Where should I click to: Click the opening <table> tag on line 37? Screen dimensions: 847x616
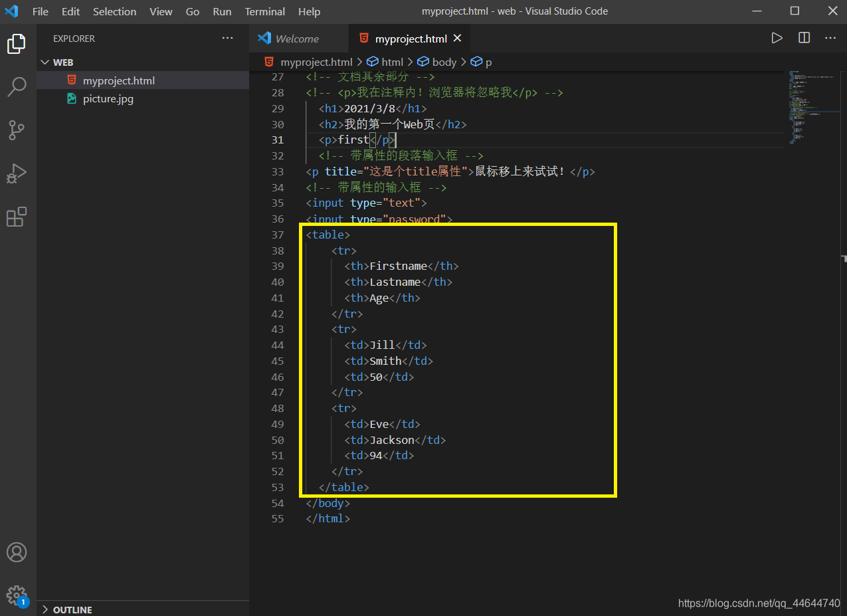click(328, 235)
